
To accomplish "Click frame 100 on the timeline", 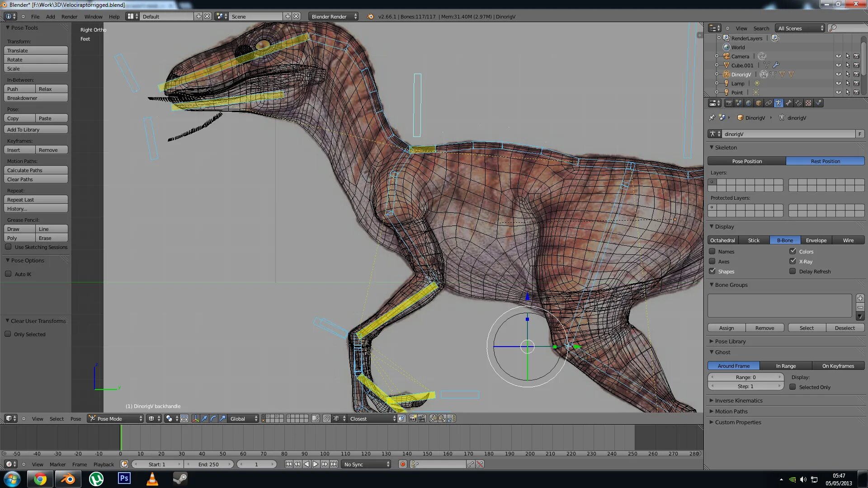I will (325, 438).
